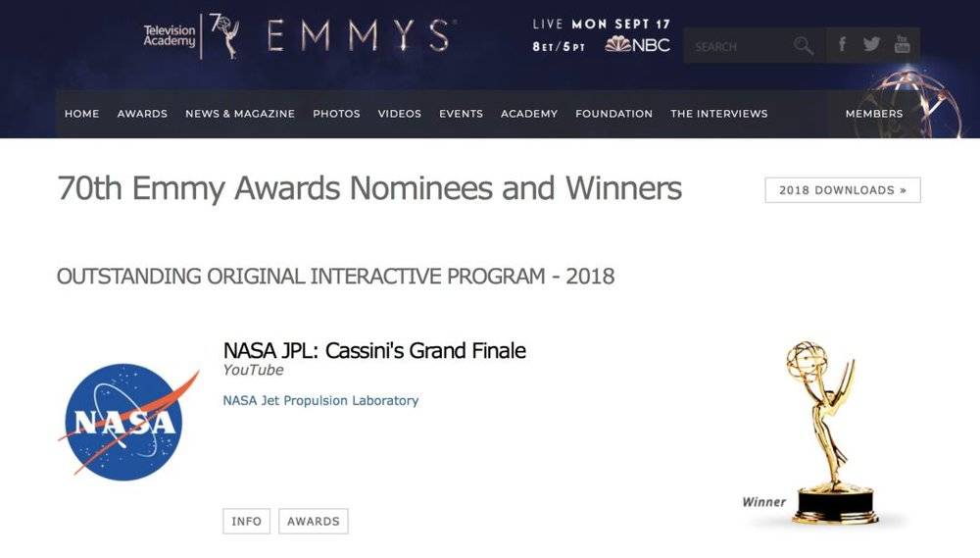Open NASA Jet Propulsion Laboratory link

320,400
